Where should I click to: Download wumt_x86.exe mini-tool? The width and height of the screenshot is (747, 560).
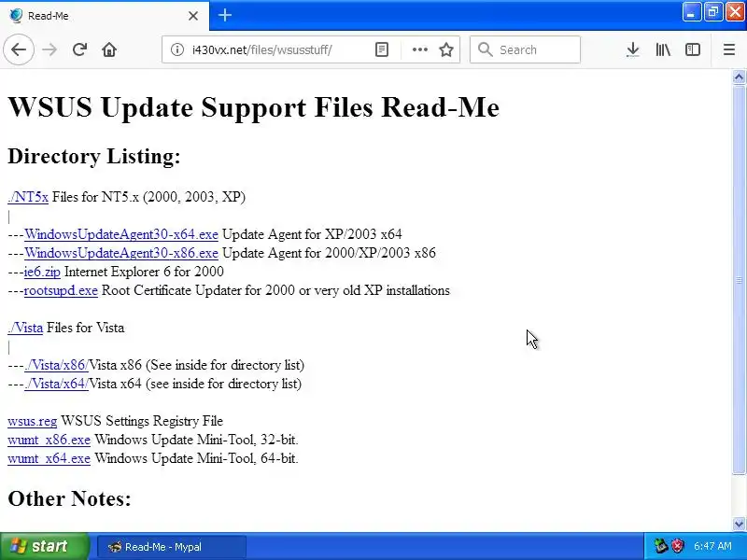[x=49, y=440]
